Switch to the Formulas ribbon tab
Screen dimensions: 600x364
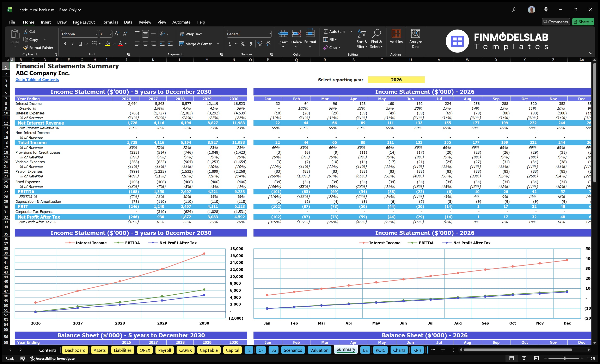pos(110,22)
